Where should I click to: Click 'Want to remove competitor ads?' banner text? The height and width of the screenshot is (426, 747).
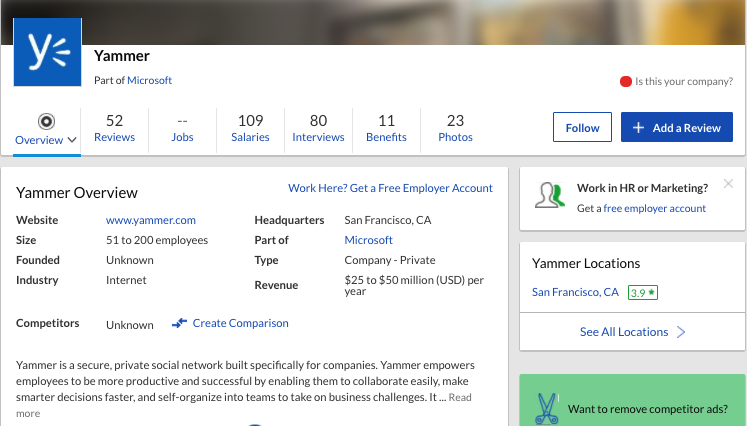[648, 409]
